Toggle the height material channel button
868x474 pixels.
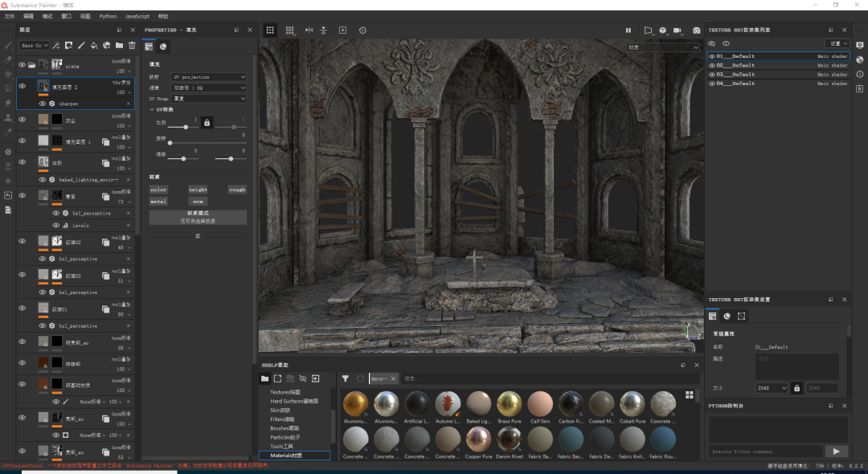point(198,190)
